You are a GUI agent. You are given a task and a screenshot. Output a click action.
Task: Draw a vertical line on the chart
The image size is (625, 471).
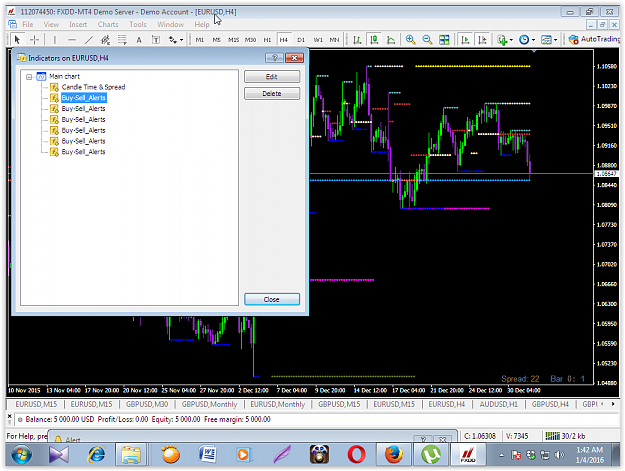click(55, 39)
